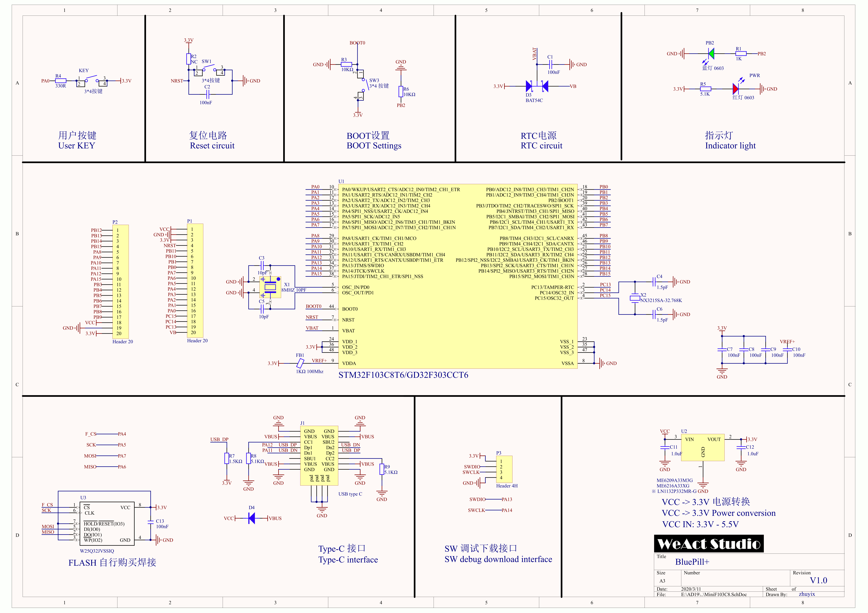This screenshot has width=868, height=613.
Task: Select the FB1 ferrite bead symbol
Action: click(x=300, y=363)
